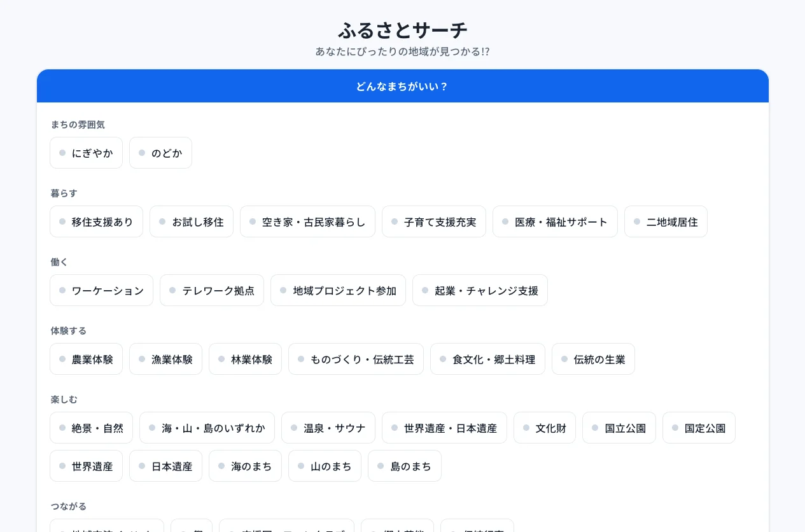Toggle the 移住支援あり option
805x532 pixels.
point(96,221)
